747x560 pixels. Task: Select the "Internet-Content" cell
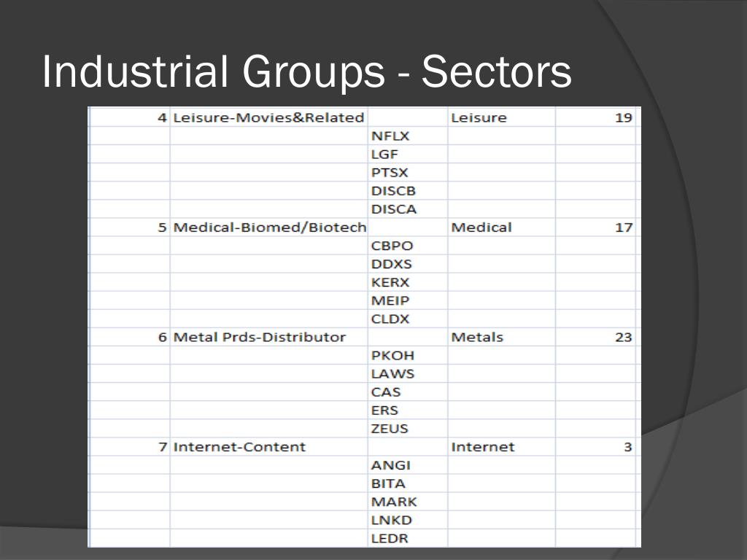click(268, 447)
